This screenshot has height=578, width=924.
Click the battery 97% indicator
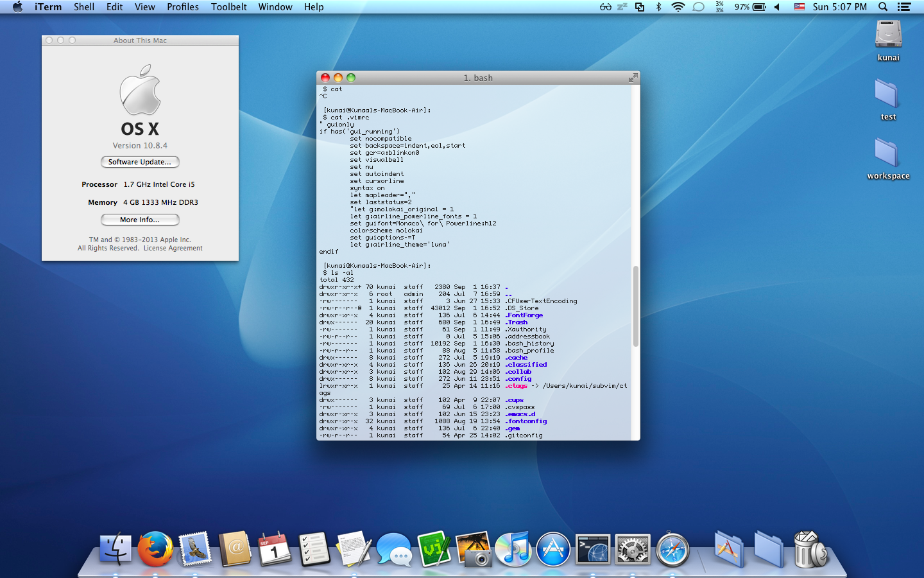click(750, 7)
